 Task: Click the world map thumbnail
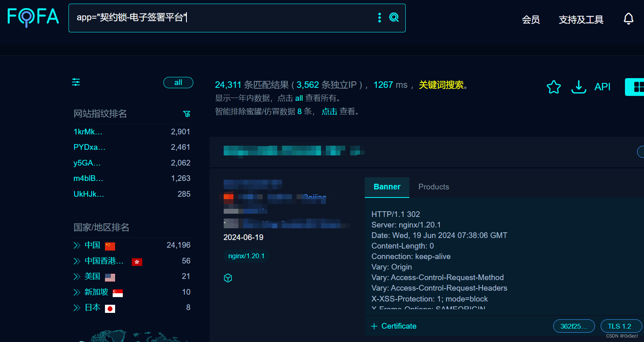[x=134, y=336]
